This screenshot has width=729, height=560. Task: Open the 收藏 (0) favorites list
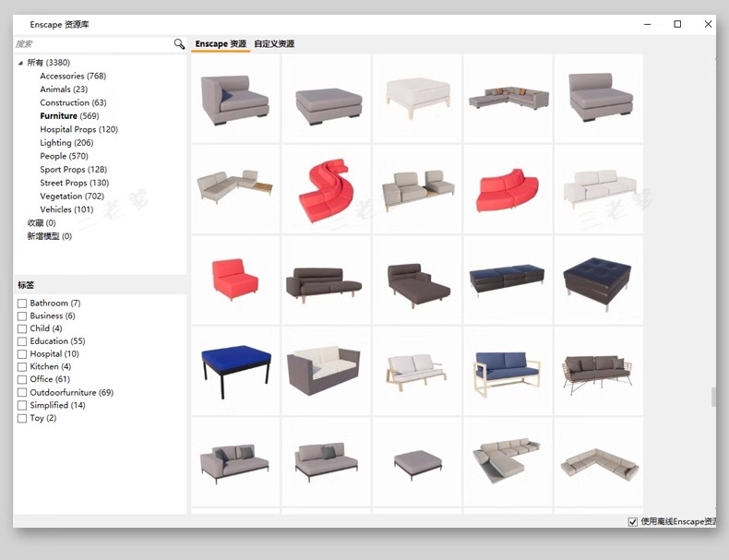click(x=42, y=223)
